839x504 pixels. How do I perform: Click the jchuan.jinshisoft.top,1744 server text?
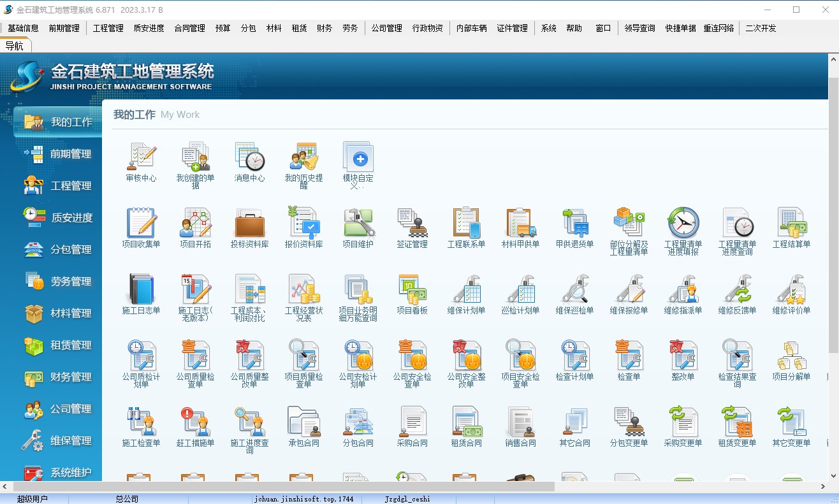tap(303, 499)
